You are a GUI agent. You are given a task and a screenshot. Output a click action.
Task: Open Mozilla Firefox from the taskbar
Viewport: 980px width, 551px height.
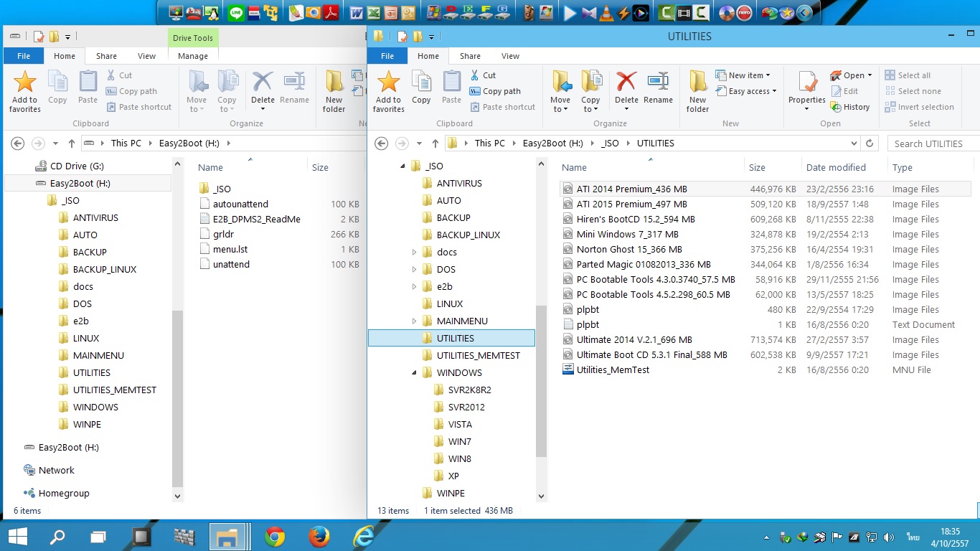tap(319, 536)
